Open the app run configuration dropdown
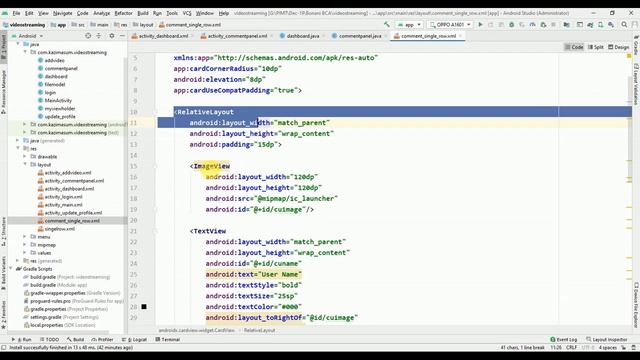 point(409,25)
